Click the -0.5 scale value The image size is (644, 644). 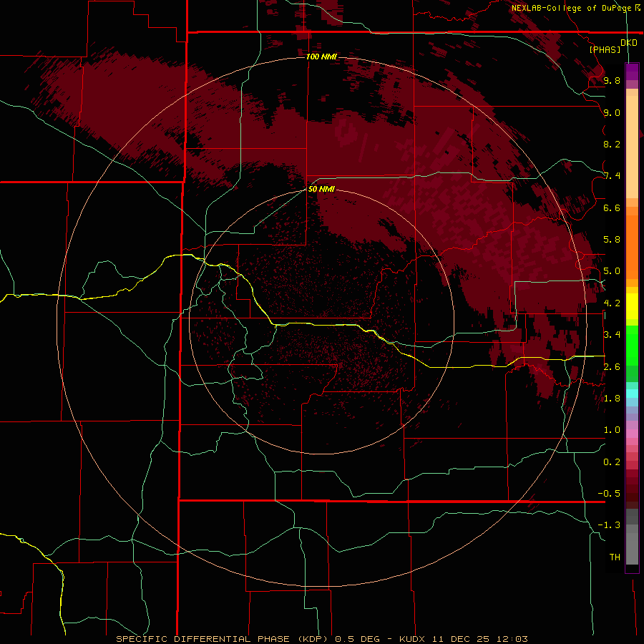click(609, 494)
